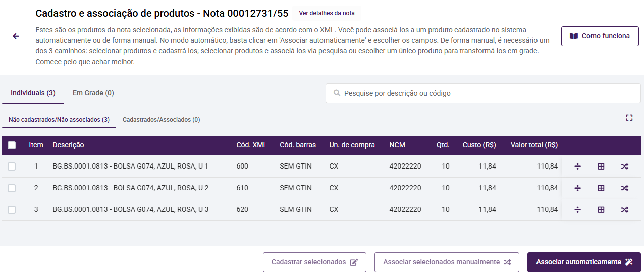Click the grid icon for item 2
This screenshot has height=276, width=644.
pos(601,188)
